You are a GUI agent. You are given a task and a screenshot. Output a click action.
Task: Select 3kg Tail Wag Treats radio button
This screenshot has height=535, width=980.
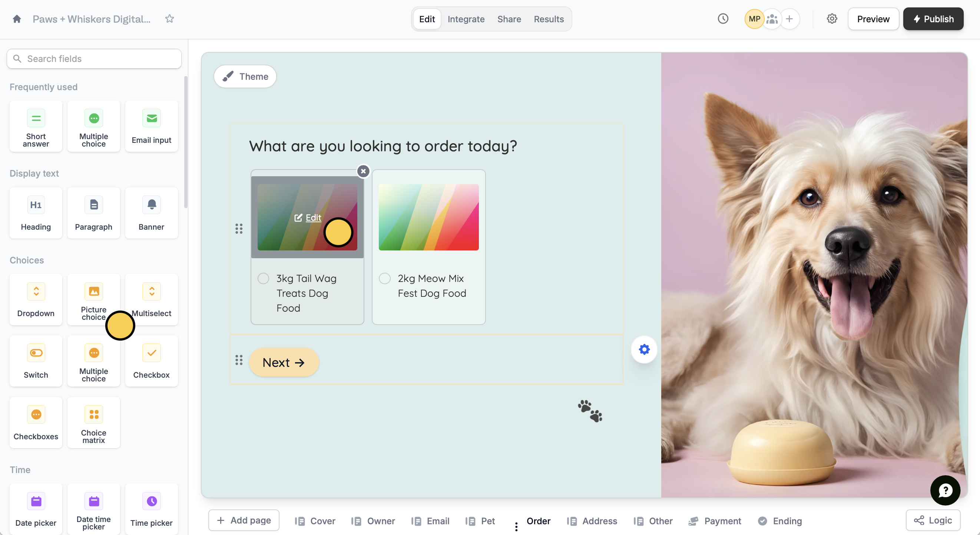(263, 278)
